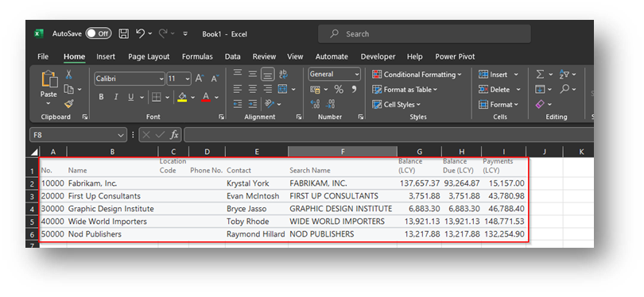Click the Insert Function fx button
Viewport: 644px width, 297px height.
click(x=174, y=134)
